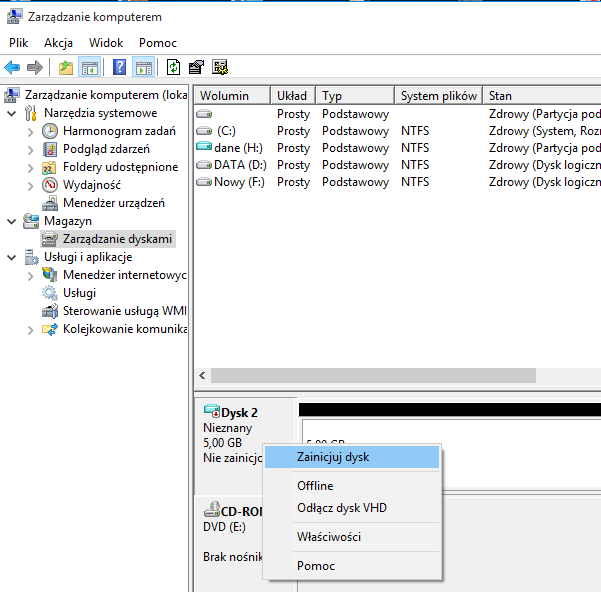Open the Akcja menu

point(58,43)
